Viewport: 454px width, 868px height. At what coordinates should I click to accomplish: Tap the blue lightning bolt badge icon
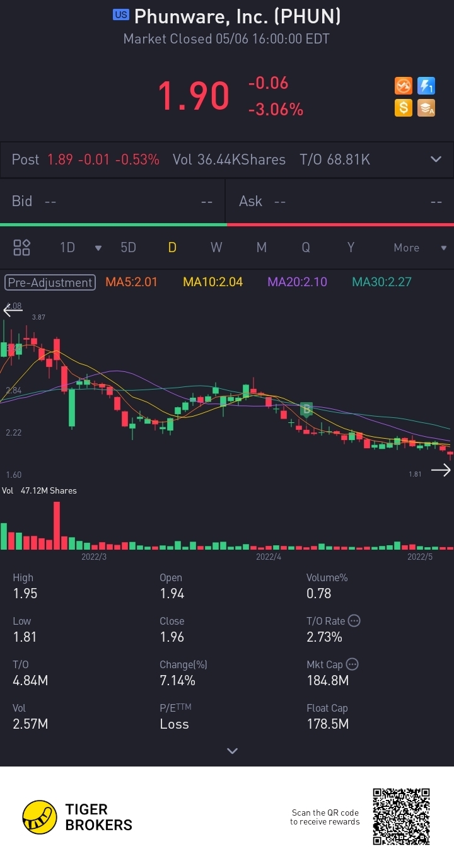(426, 86)
